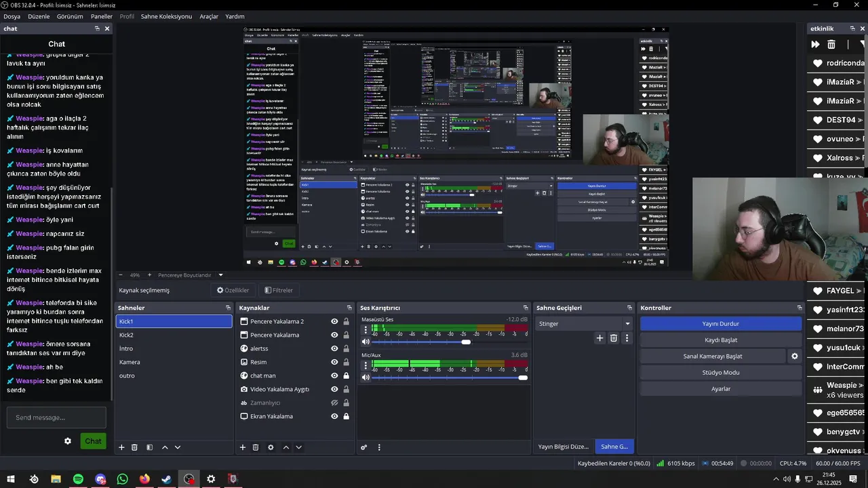The width and height of the screenshot is (868, 488).
Task: Open the Dosya menu
Action: pyautogui.click(x=12, y=16)
